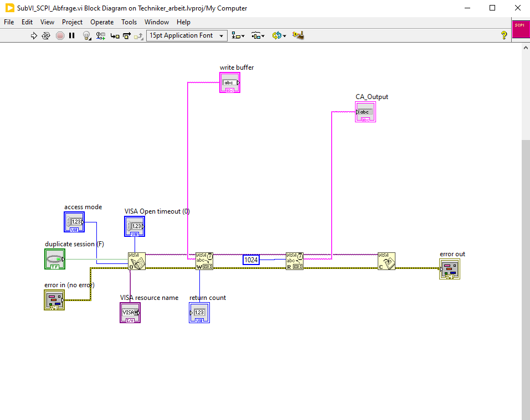Click Clean Up Diagram broom icon
The width and height of the screenshot is (530, 420).
click(298, 35)
